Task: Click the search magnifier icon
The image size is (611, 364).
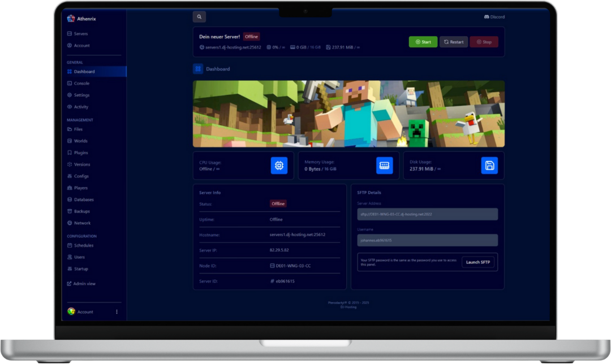Action: 199,17
